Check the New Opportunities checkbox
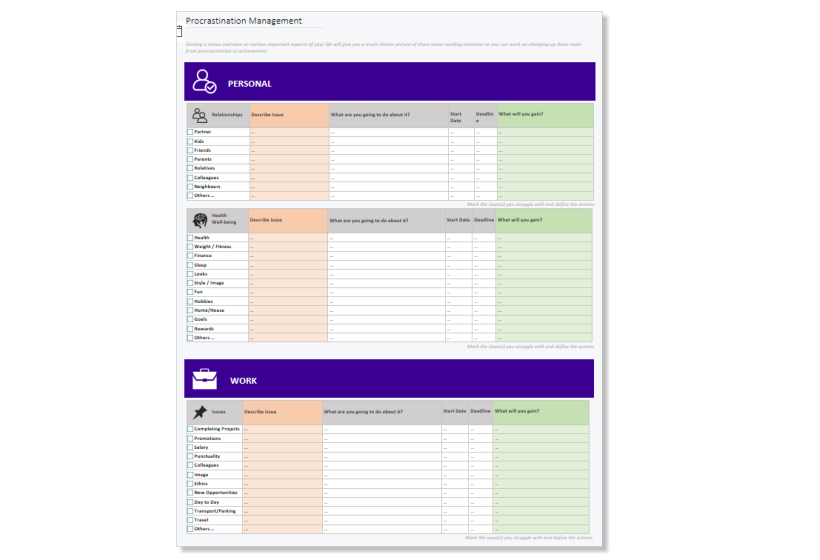 click(190, 493)
